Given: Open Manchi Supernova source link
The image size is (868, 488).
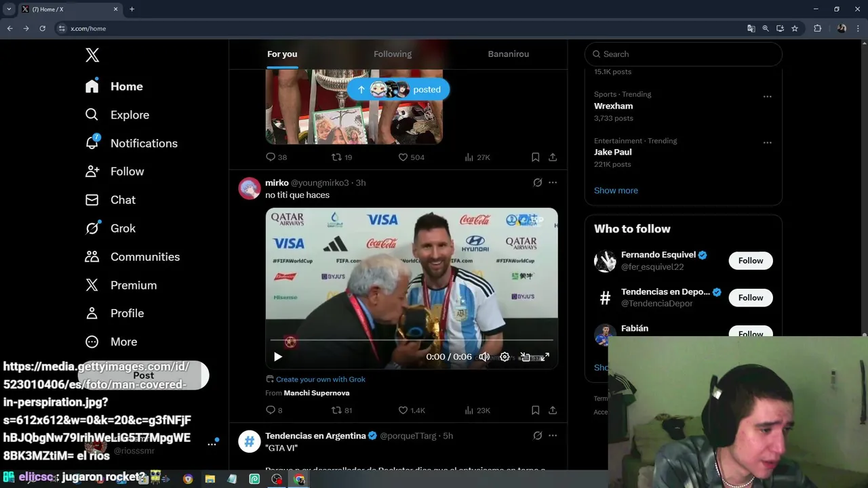Looking at the screenshot, I should click(x=317, y=393).
